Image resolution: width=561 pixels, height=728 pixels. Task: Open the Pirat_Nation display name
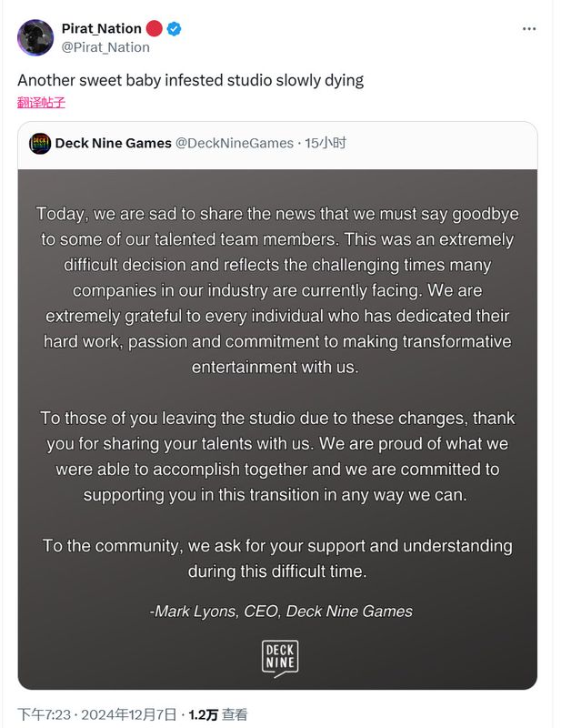(x=101, y=29)
